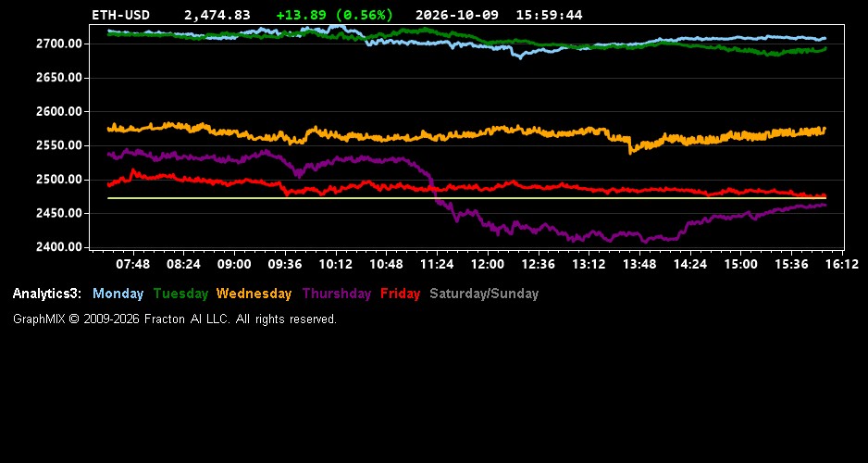Click the 12:00 time axis label
868x463 pixels.
[x=488, y=265]
